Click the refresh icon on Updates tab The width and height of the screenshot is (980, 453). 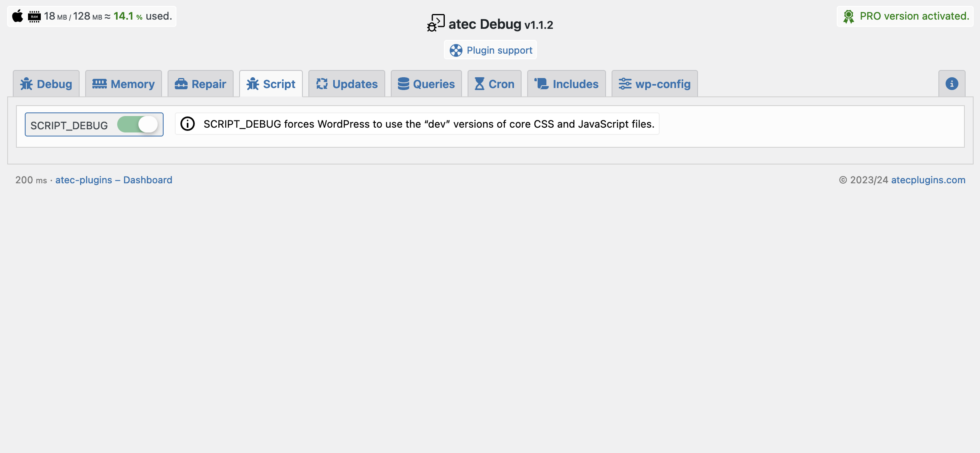(x=322, y=84)
